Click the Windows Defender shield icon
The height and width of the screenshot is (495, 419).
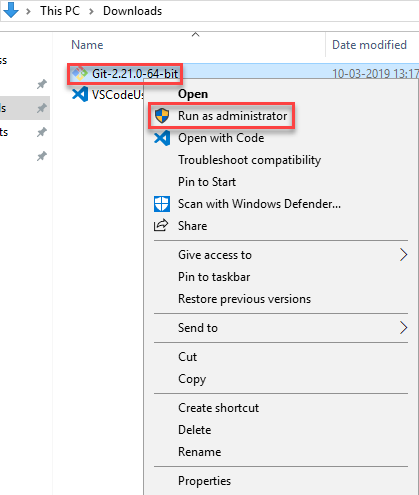(162, 204)
